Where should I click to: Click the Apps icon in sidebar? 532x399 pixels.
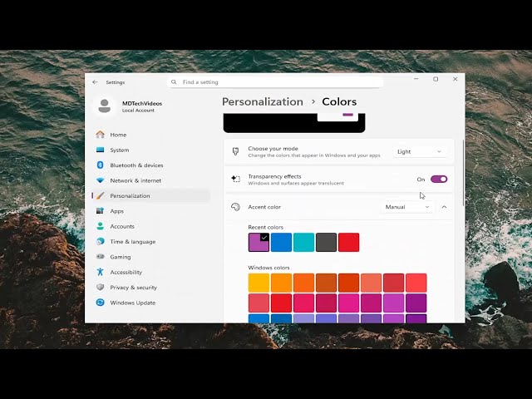click(100, 210)
